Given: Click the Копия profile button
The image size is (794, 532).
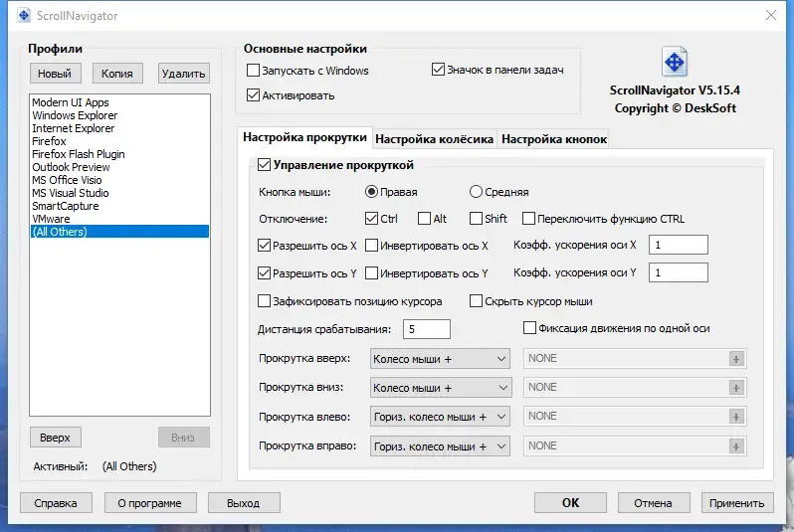Looking at the screenshot, I should 117,74.
